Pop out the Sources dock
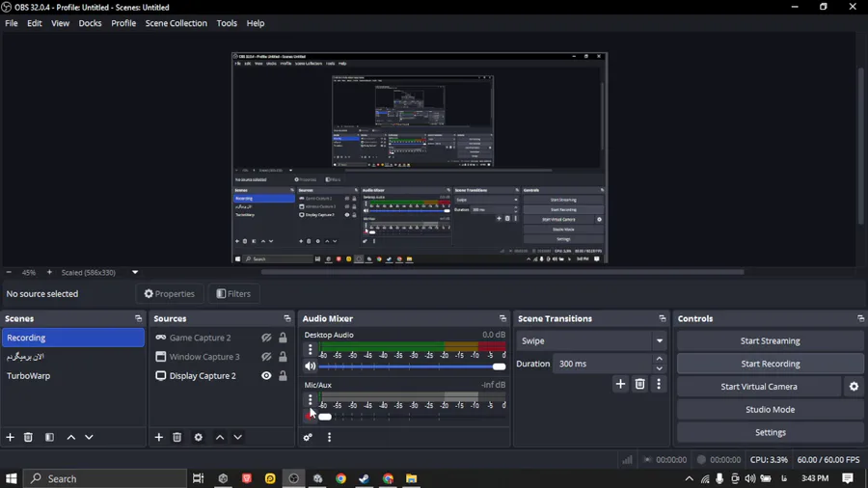The height and width of the screenshot is (488, 868). pyautogui.click(x=287, y=318)
